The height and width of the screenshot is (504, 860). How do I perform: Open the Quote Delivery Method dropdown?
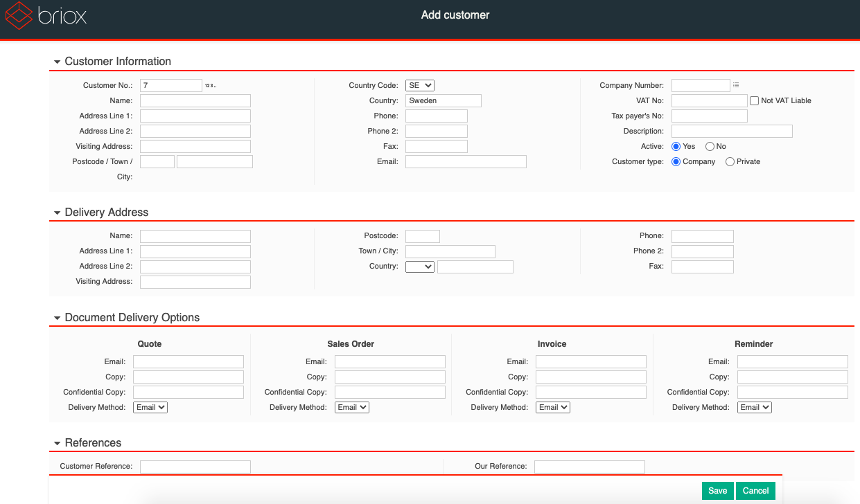(150, 407)
